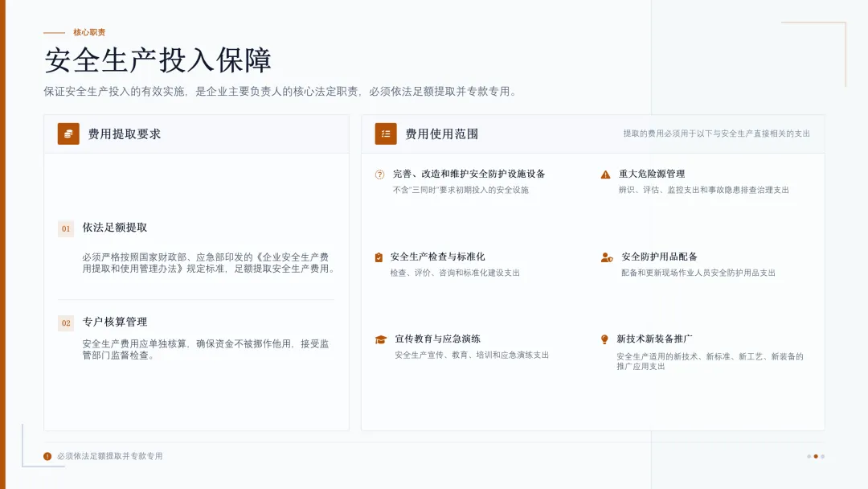The height and width of the screenshot is (489, 868).
Task: Click the text 检查、评价、咨询和标准化建设支出
Action: 455,273
